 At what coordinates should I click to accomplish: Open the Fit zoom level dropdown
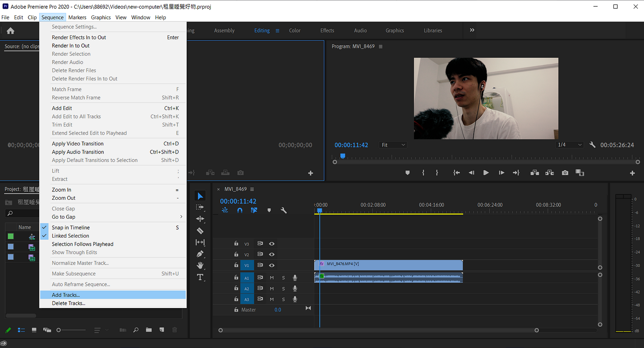coord(393,145)
